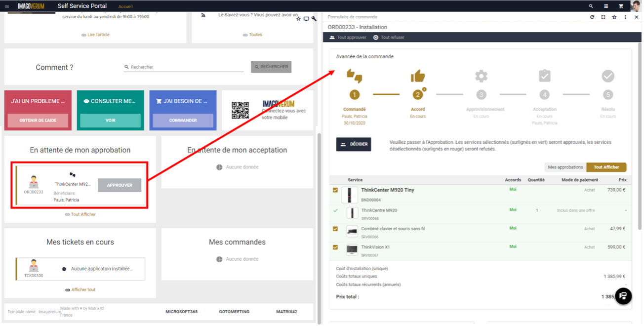
Task: Close the order form panel
Action: click(x=637, y=17)
